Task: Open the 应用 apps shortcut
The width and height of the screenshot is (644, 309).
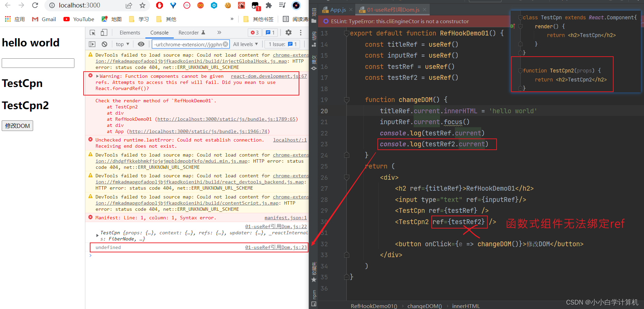Action: coord(15,19)
